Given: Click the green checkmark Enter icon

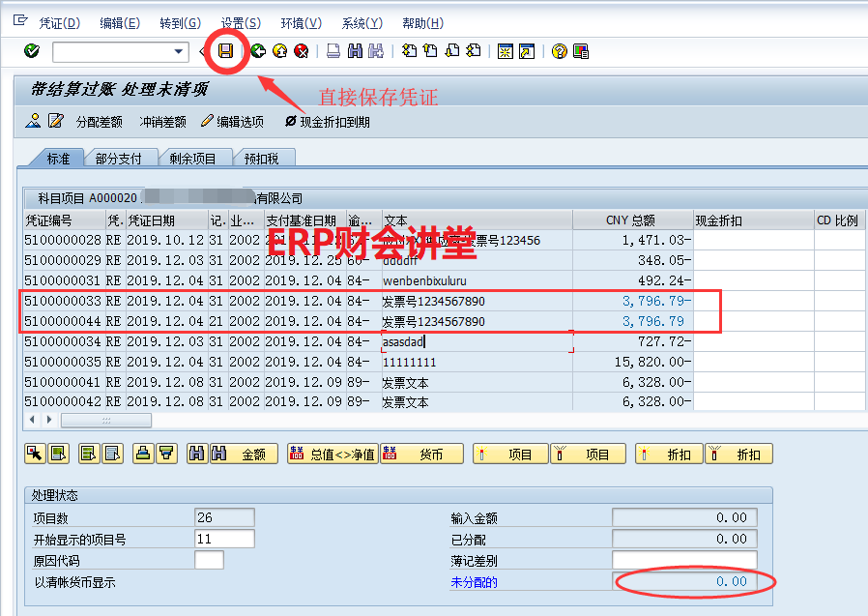Looking at the screenshot, I should 31,51.
